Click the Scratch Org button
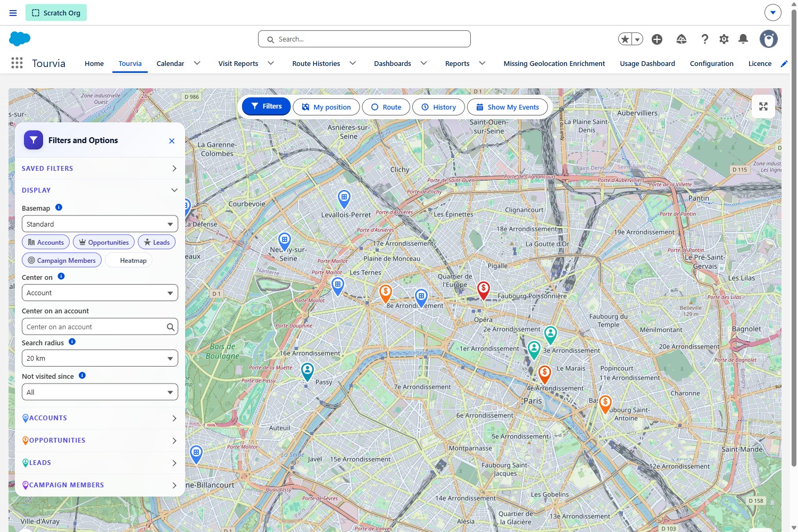Viewport: 798px width, 532px height. coord(56,13)
